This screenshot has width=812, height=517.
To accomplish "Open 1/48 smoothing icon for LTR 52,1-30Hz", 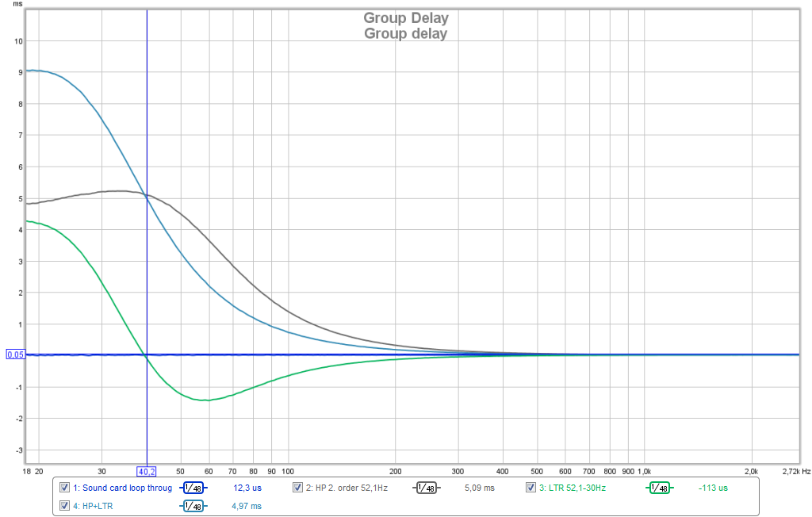I will point(659,488).
